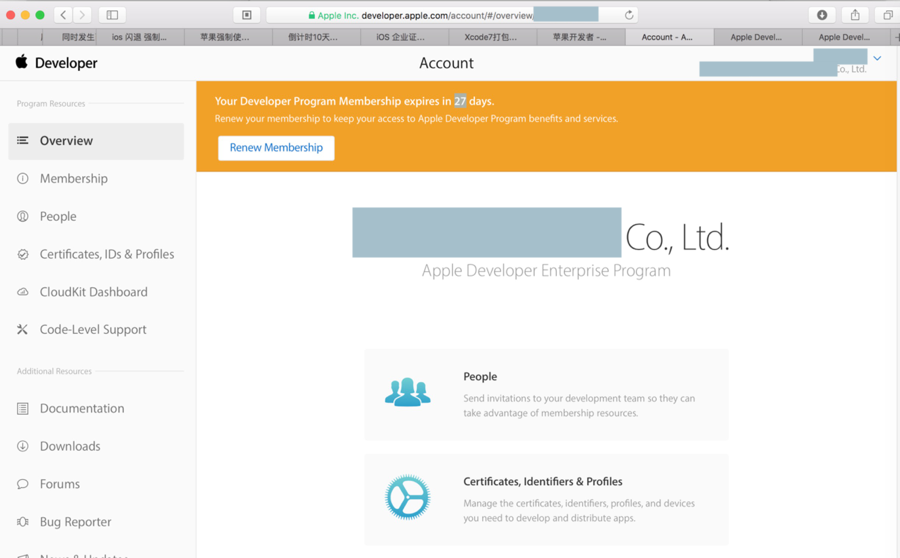This screenshot has width=900, height=558.
Task: Click the red close window button
Action: coord(10,15)
